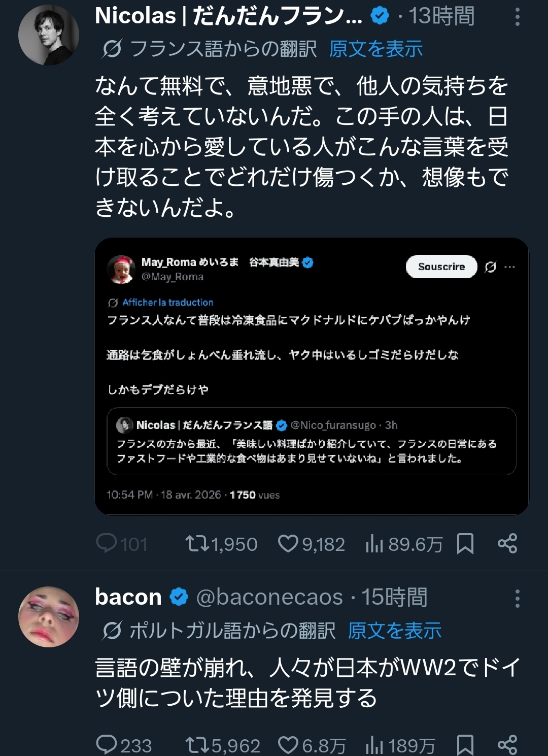Image resolution: width=548 pixels, height=756 pixels.
Task: Open bacon's profile avatar
Action: pos(49,617)
